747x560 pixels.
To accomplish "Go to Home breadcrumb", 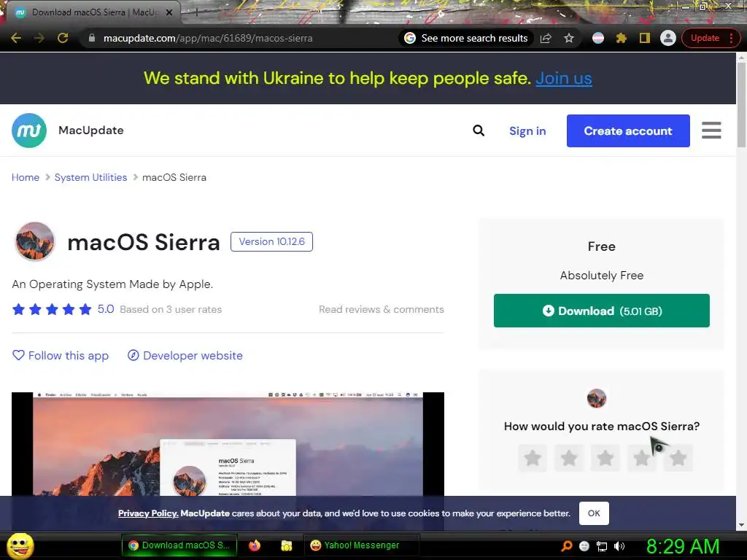I will [x=26, y=177].
